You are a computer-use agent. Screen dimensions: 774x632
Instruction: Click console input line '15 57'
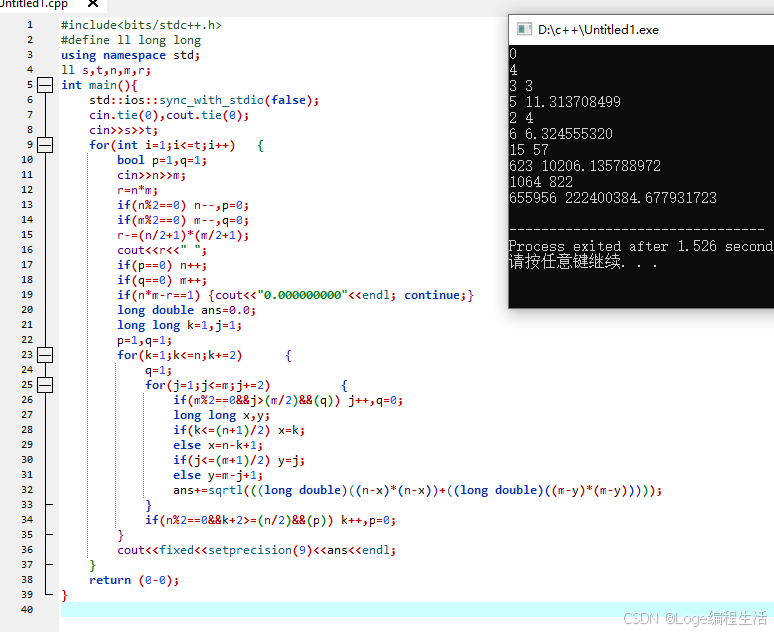529,150
